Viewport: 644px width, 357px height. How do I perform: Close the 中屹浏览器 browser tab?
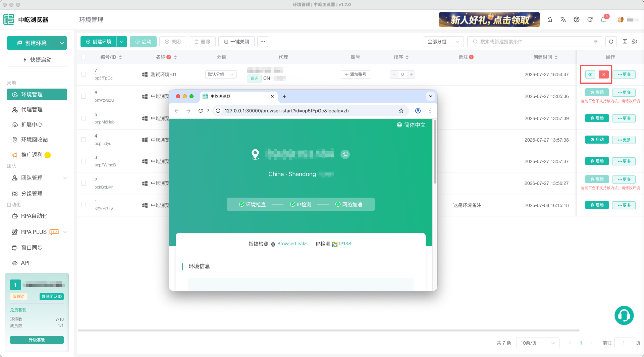pos(272,96)
